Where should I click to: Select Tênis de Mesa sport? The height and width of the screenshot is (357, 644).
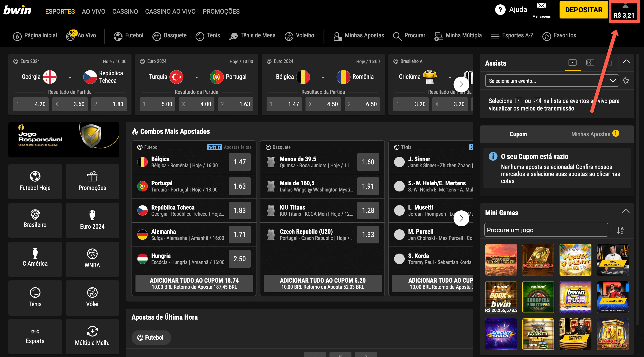[x=252, y=35]
